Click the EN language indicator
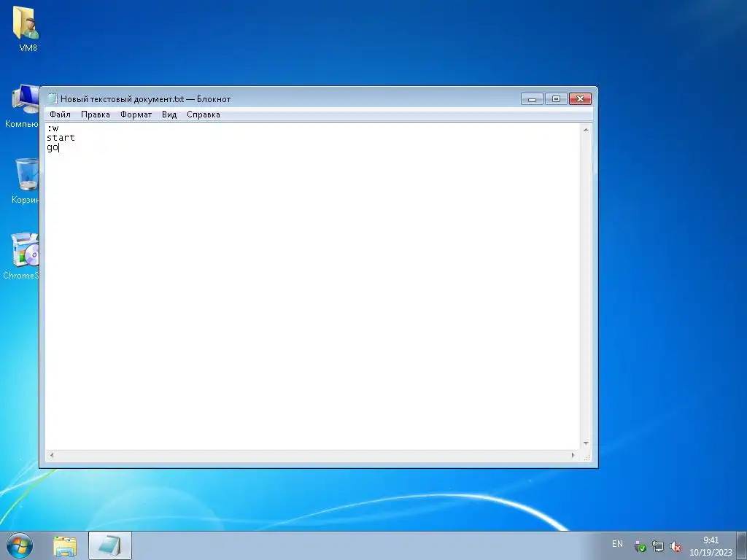 click(617, 544)
